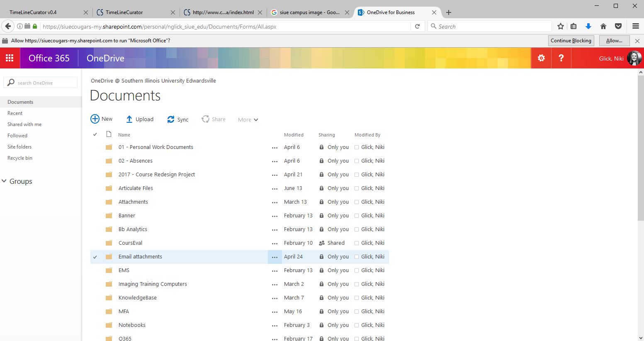
Task: Open the ellipsis menu for Email attachments
Action: pyautogui.click(x=275, y=257)
